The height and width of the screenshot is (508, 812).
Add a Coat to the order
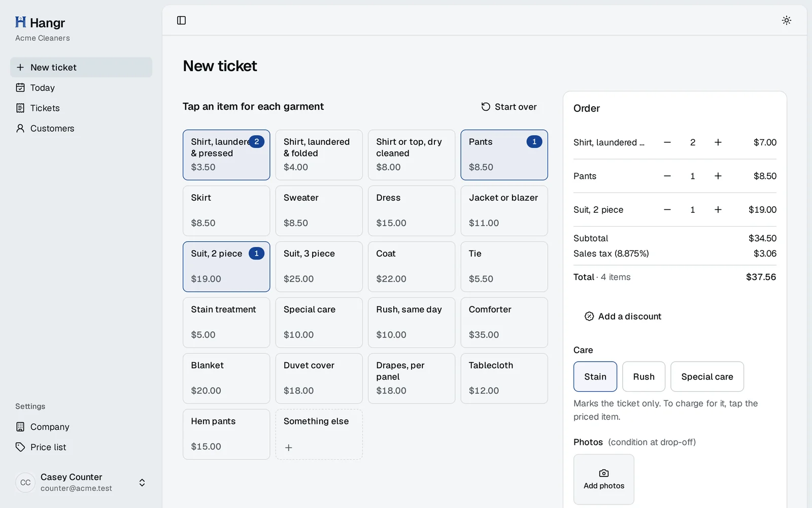(x=412, y=267)
